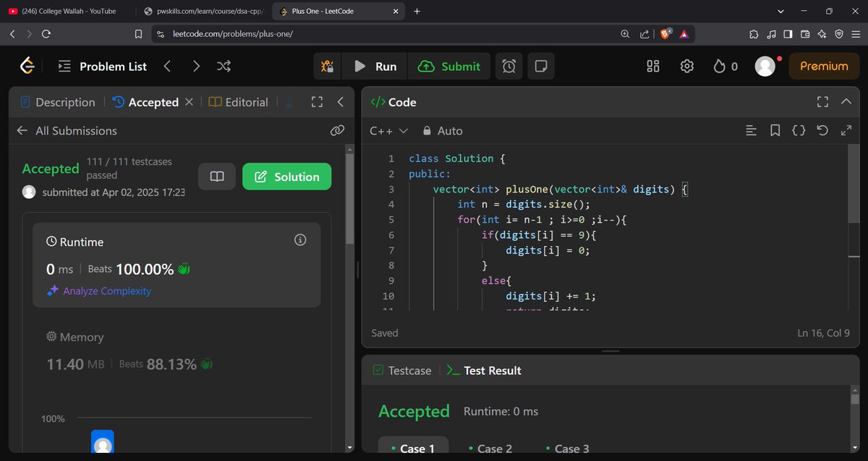Image resolution: width=868 pixels, height=461 pixels.
Task: Copy submission link chain icon
Action: click(336, 131)
